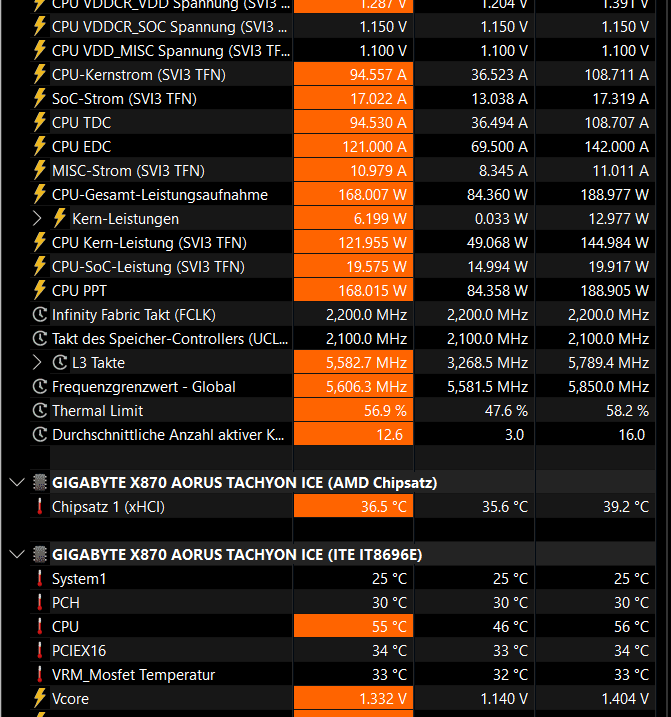The width and height of the screenshot is (671, 717).
Task: Click the current value 168.015 W
Action: (x=372, y=291)
